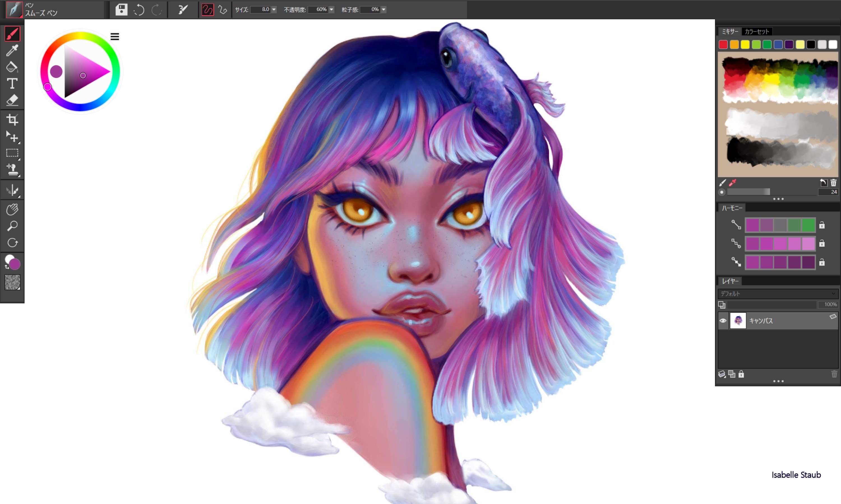Undo the last action
Screen dimensions: 841x504
tap(139, 10)
